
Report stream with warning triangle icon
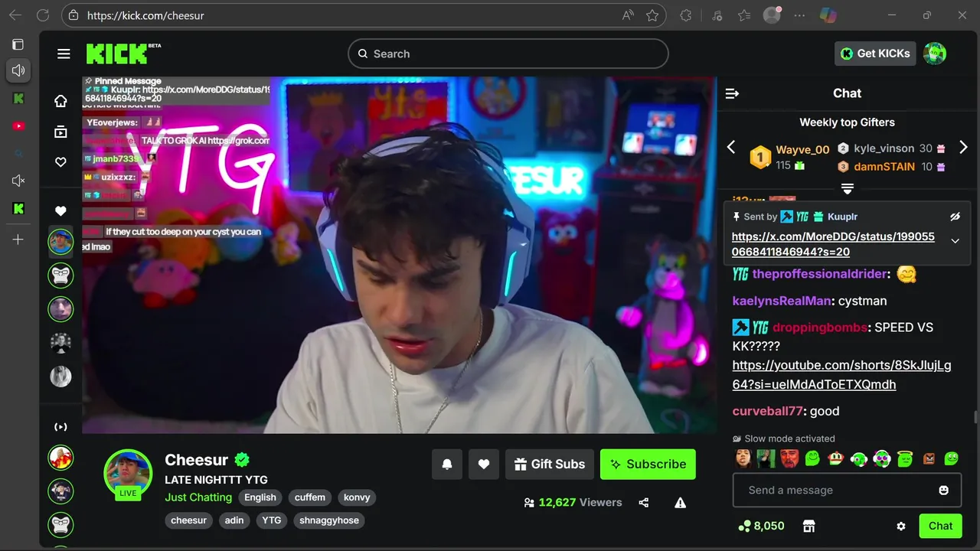click(x=680, y=503)
